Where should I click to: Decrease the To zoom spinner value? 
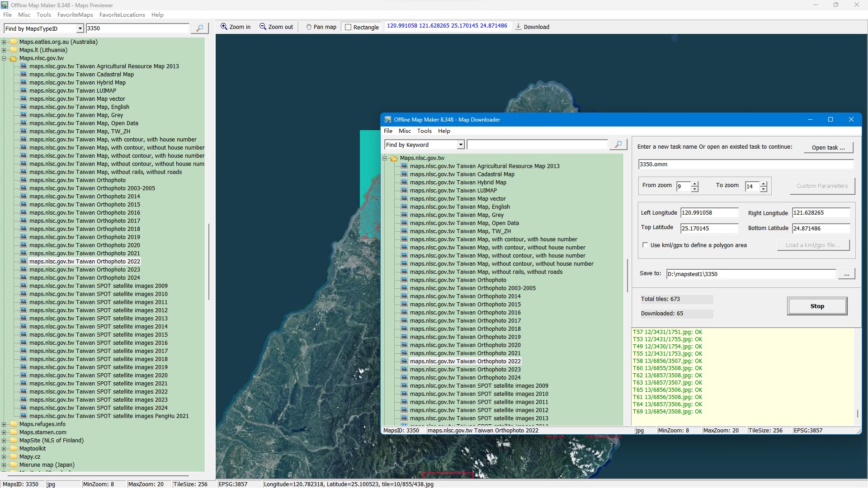point(764,189)
